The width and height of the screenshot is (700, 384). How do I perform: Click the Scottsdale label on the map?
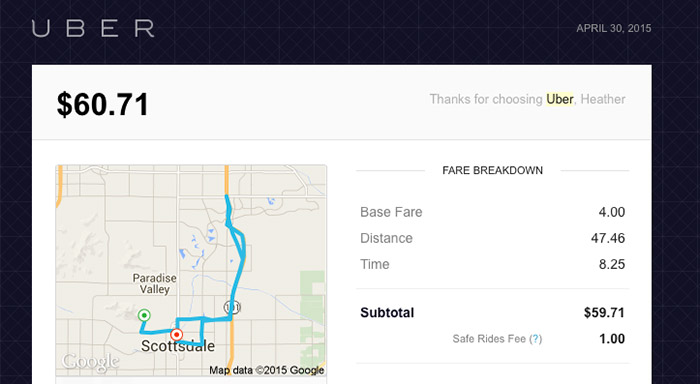[178, 346]
